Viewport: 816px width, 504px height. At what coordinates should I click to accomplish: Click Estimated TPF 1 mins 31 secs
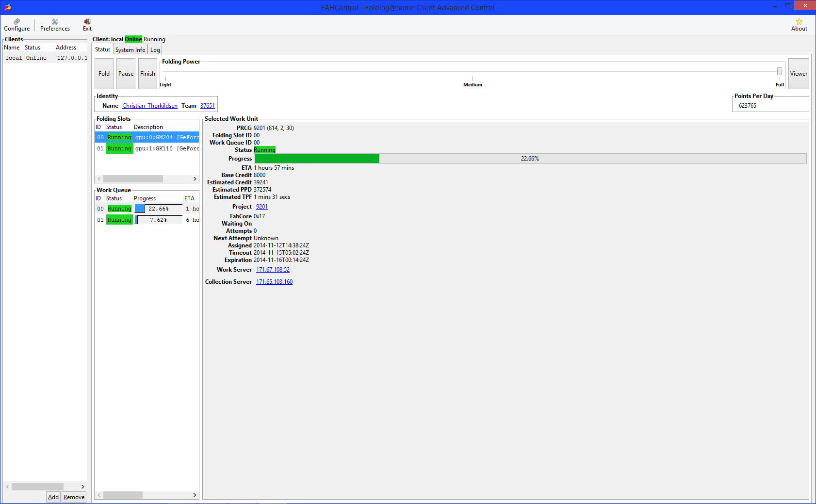(272, 197)
